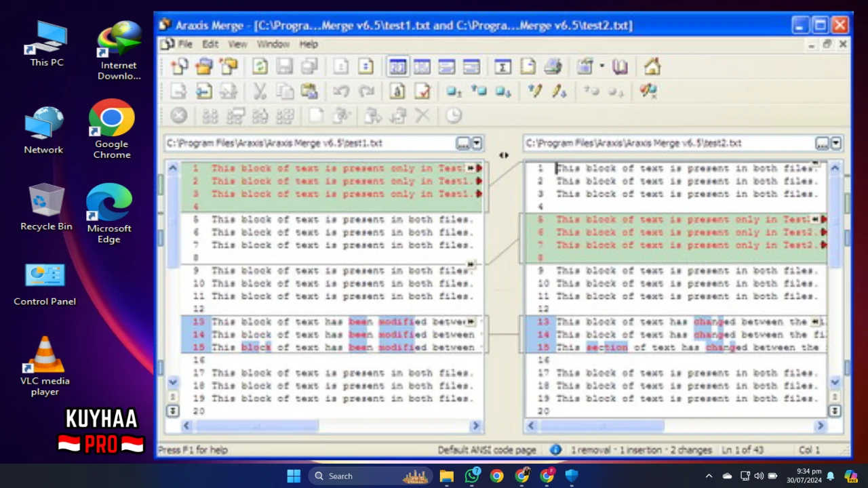Click the right pane horizontal scrollbar thumb
Viewport: 868px width, 488px height.
click(x=602, y=426)
